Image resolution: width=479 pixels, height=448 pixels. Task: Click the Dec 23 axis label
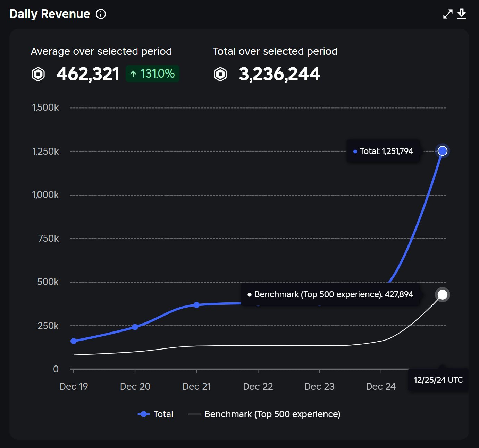point(319,387)
